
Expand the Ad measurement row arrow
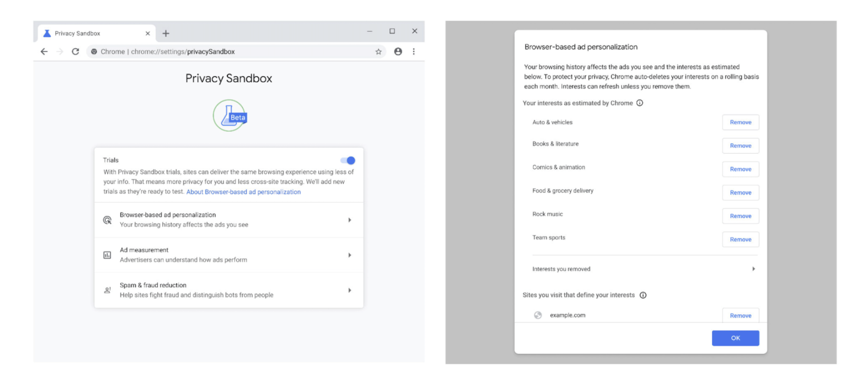[x=350, y=255]
